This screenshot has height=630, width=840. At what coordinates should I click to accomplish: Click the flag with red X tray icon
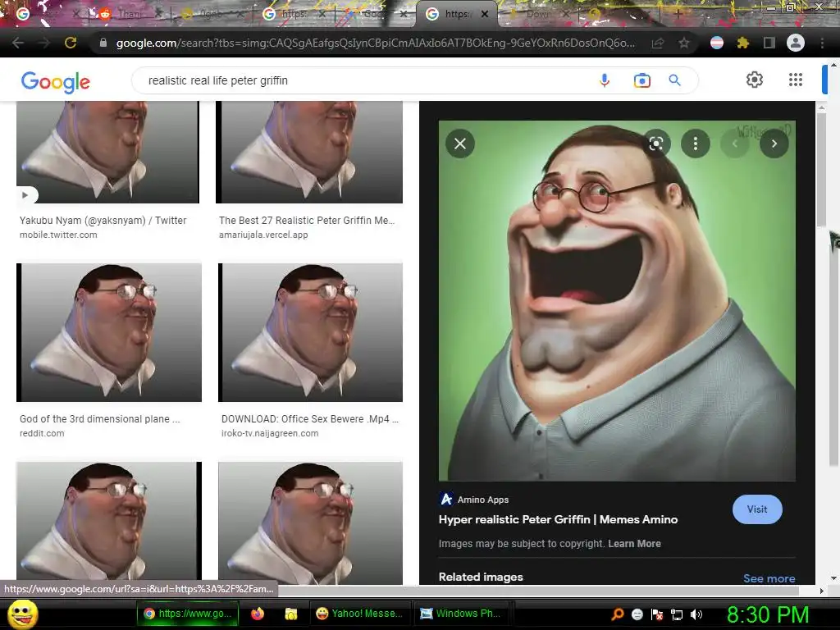coord(657,614)
